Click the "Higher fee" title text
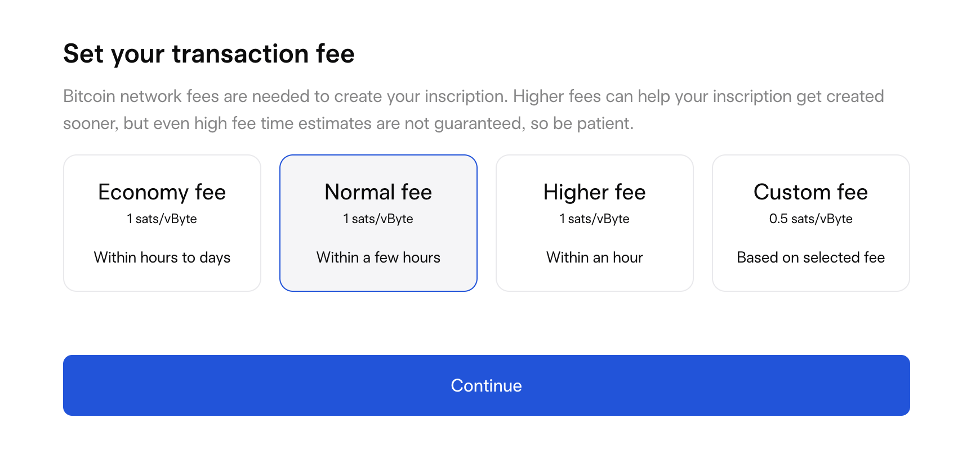Viewport: 980px width, 471px height. pyautogui.click(x=595, y=192)
